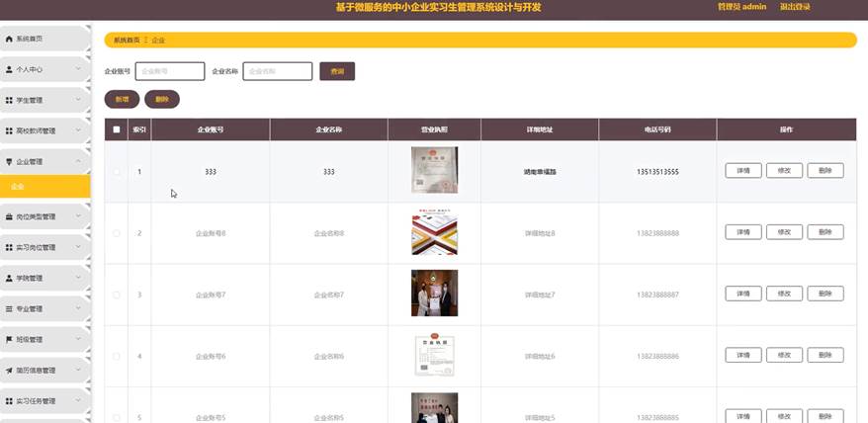
Task: Check the checkbox for row 2 企业账号8
Action: (117, 233)
